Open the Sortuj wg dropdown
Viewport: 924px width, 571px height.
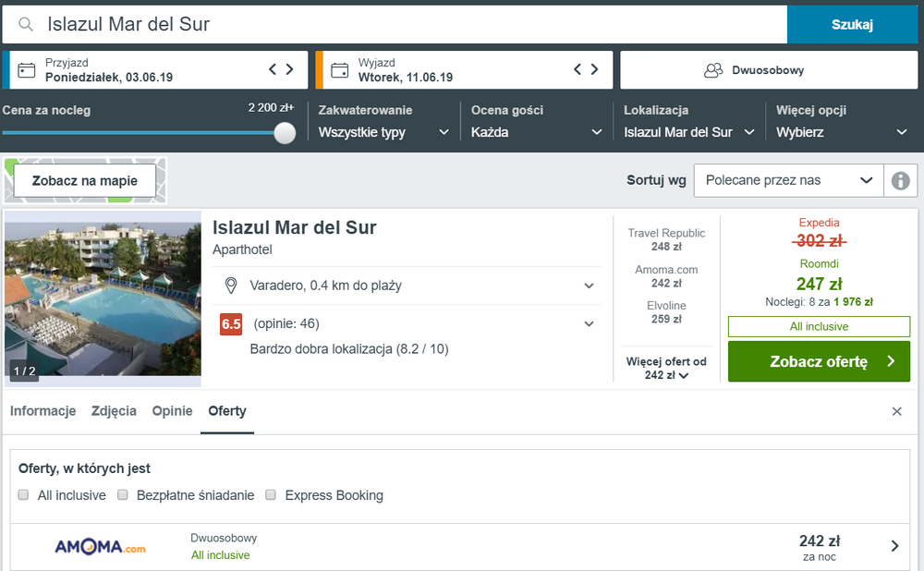point(789,180)
